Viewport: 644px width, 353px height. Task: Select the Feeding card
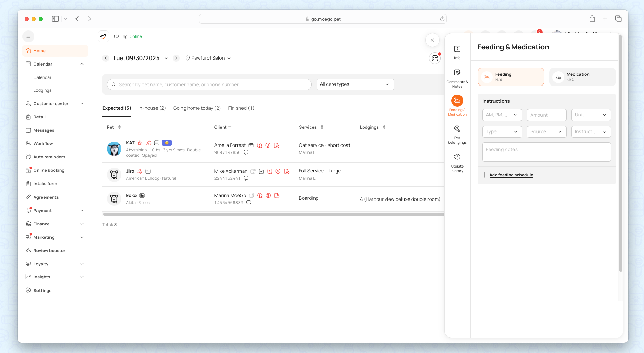click(x=510, y=77)
